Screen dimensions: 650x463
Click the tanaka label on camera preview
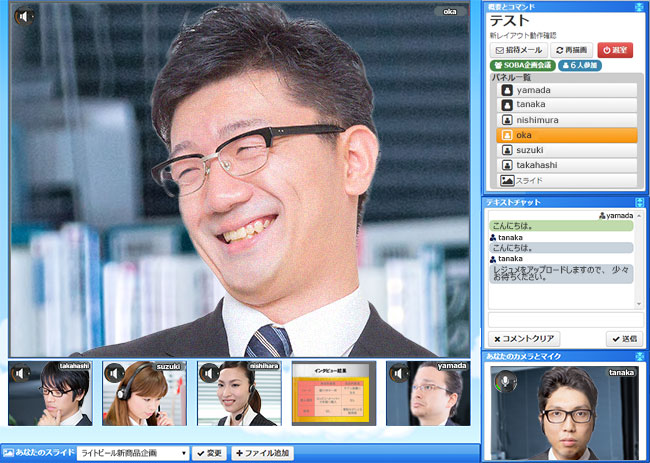(621, 372)
